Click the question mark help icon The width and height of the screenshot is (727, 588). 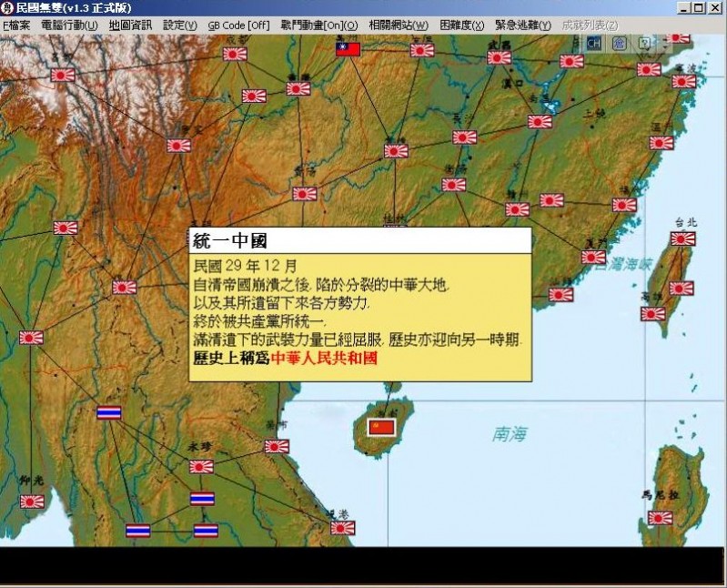click(644, 43)
